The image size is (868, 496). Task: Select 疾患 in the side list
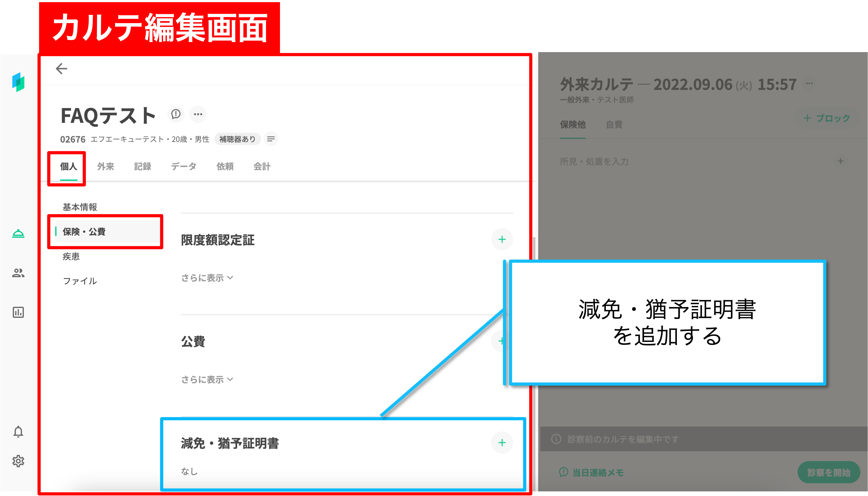click(71, 257)
